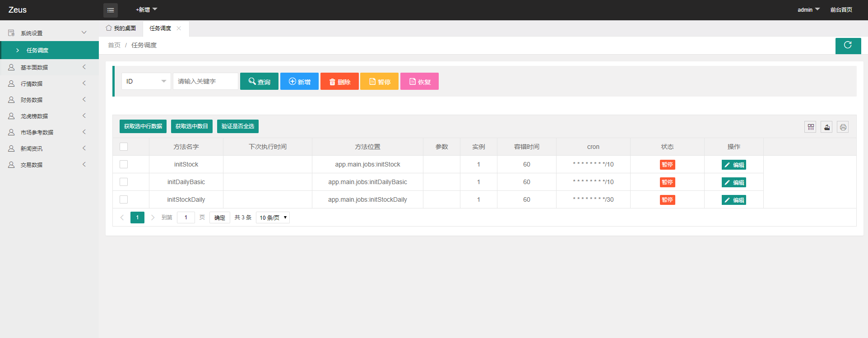Check the initStock row checkbox
Screen dimensions: 868x338
click(124, 164)
